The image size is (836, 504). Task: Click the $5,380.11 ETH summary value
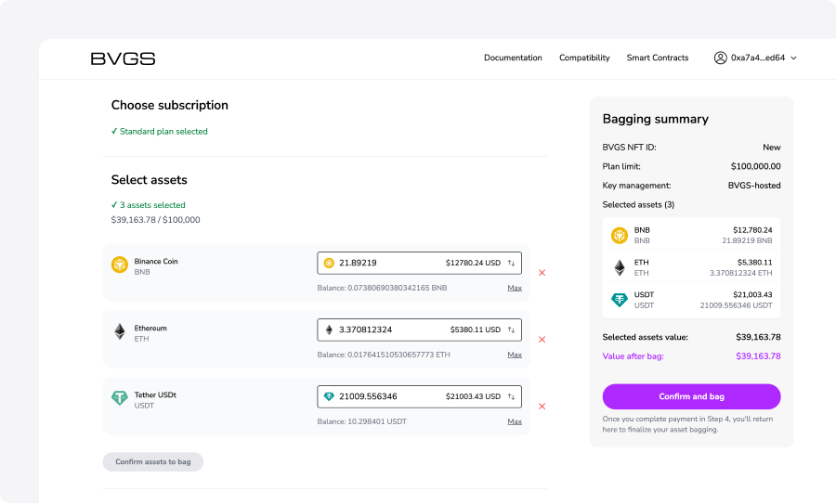pyautogui.click(x=754, y=262)
